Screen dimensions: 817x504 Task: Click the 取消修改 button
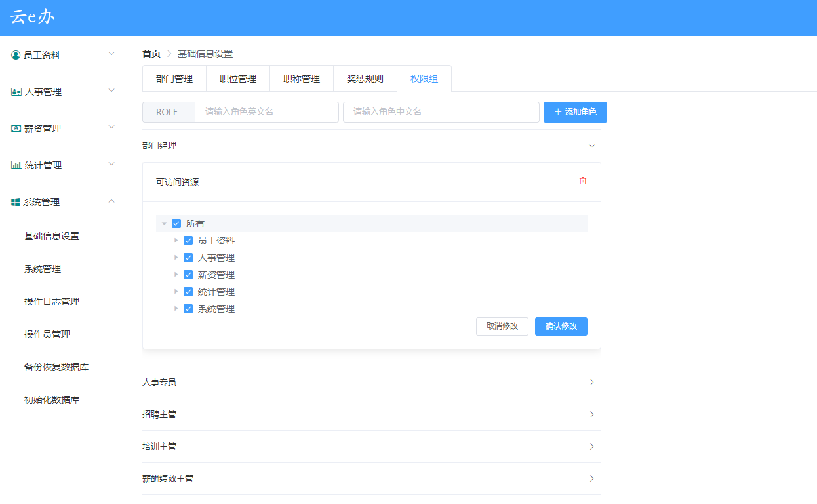click(x=502, y=326)
